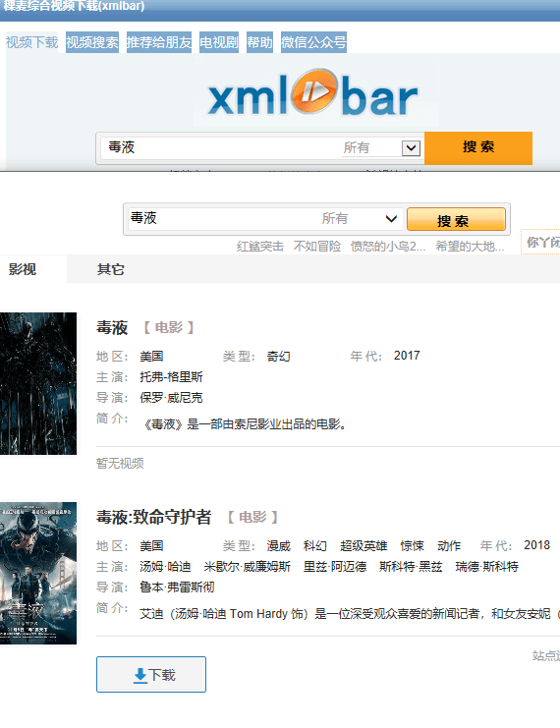The image size is (560, 728).
Task: Click actor 瑞德·斯科特
Action: pyautogui.click(x=486, y=567)
